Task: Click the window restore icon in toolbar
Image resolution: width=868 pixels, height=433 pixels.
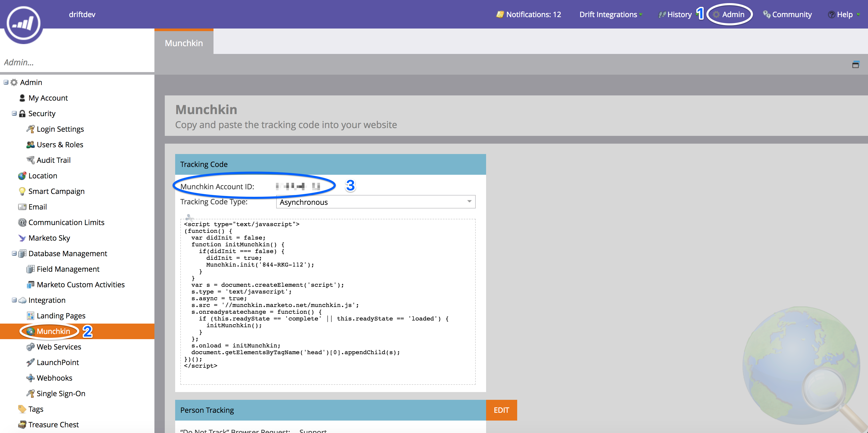Action: (x=856, y=64)
